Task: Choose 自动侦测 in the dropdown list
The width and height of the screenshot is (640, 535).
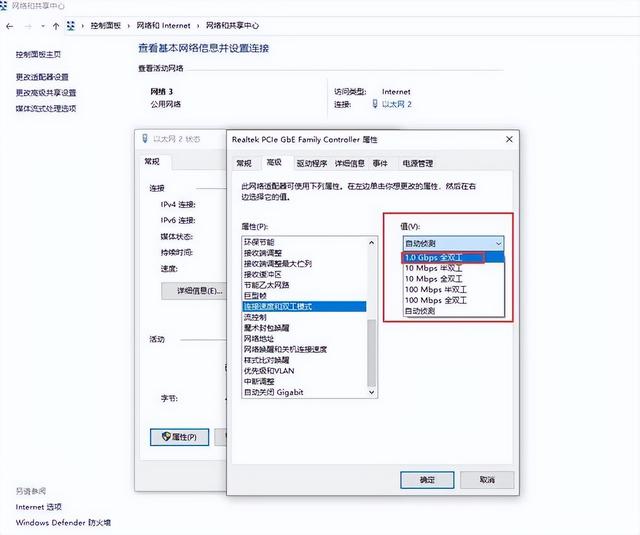Action: (454, 311)
